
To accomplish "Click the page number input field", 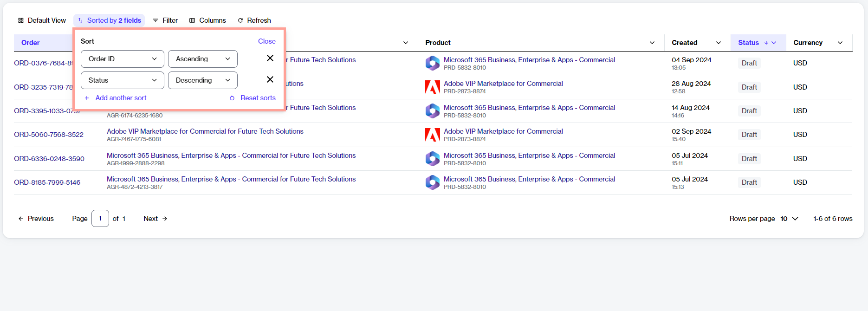I will [100, 219].
